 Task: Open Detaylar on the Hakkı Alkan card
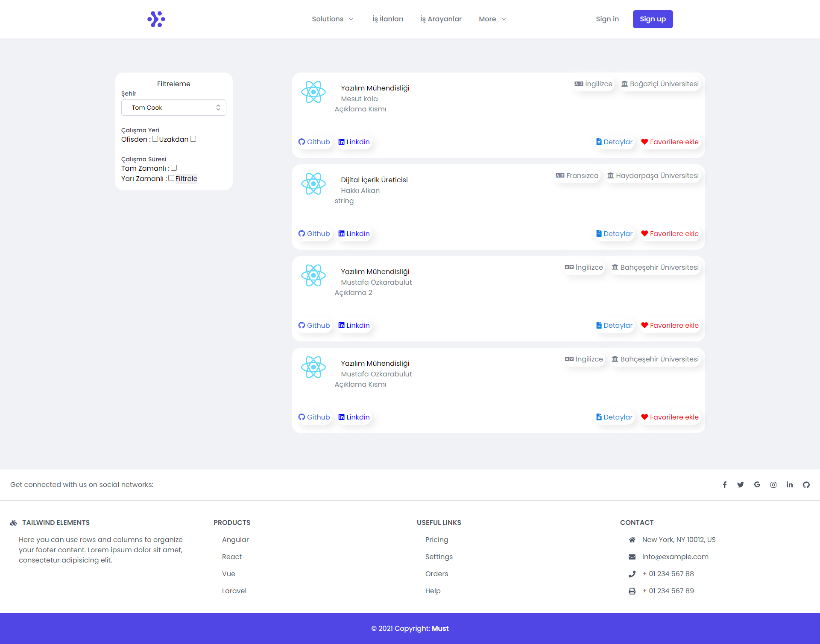614,233
